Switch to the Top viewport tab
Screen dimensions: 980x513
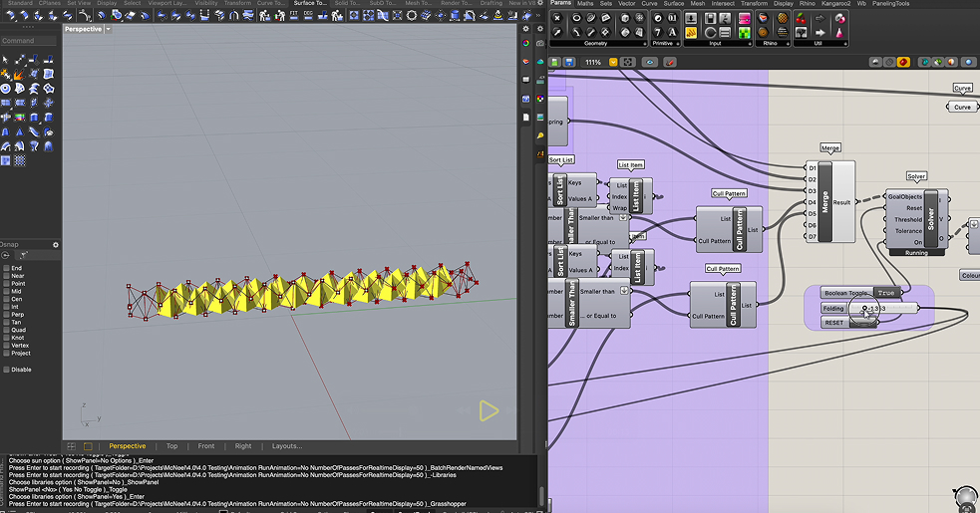(171, 446)
